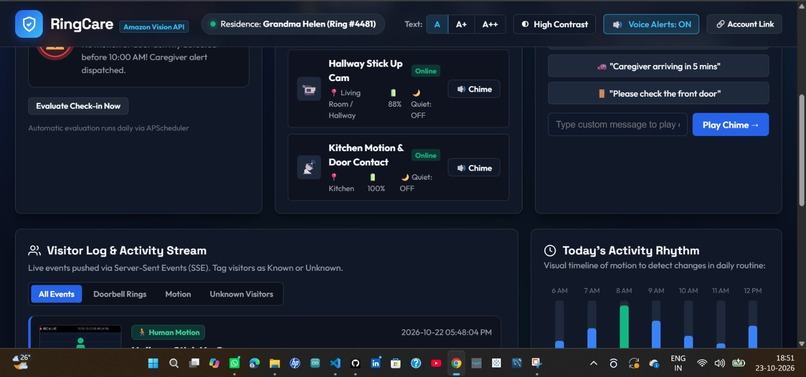Open taskbar Search
The width and height of the screenshot is (806, 377).
pos(174,363)
